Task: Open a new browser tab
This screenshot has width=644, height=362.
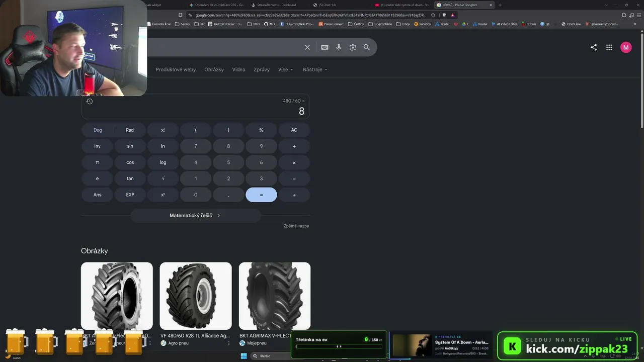Action: tap(500, 5)
